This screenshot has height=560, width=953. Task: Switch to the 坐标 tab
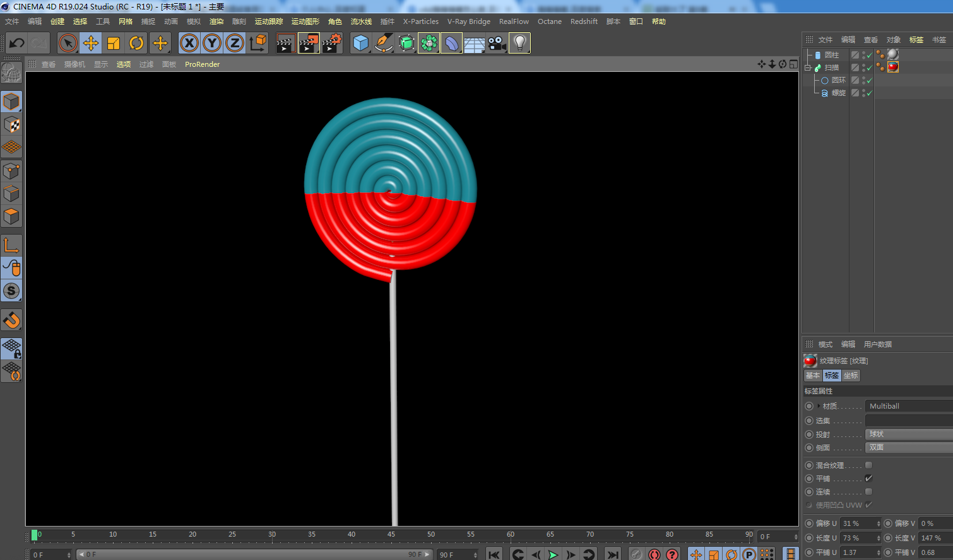click(851, 375)
